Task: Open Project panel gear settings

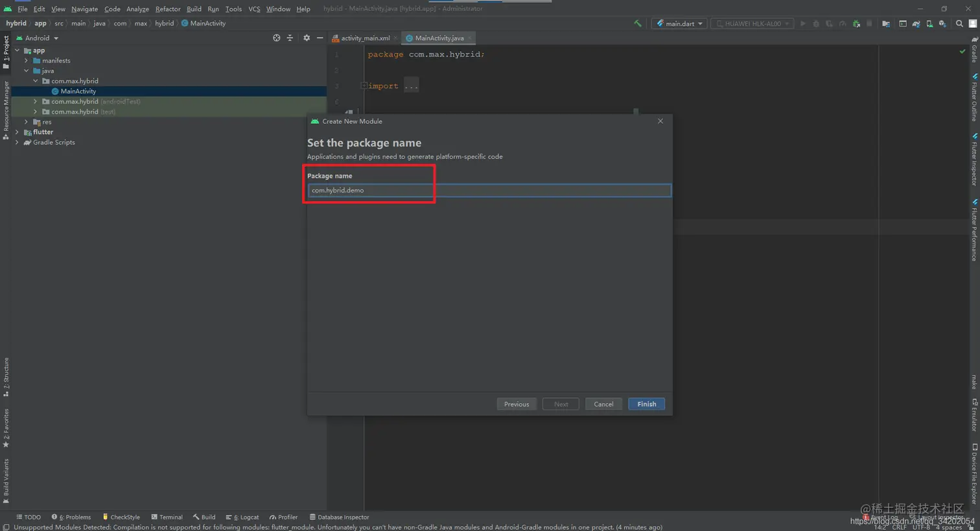Action: [307, 38]
